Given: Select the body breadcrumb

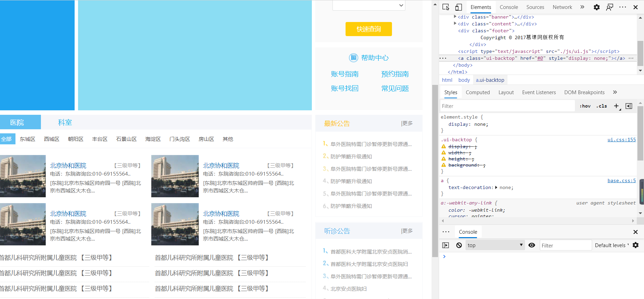Looking at the screenshot, I should (464, 80).
